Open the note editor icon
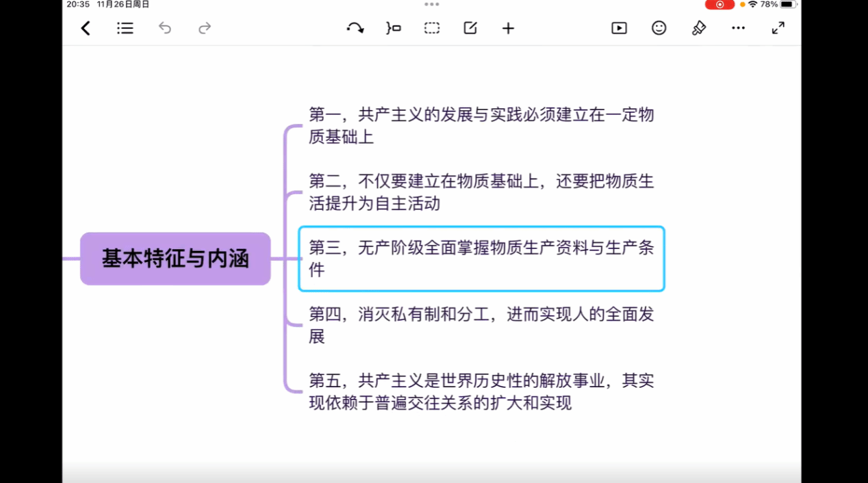This screenshot has width=868, height=483. 470,28
